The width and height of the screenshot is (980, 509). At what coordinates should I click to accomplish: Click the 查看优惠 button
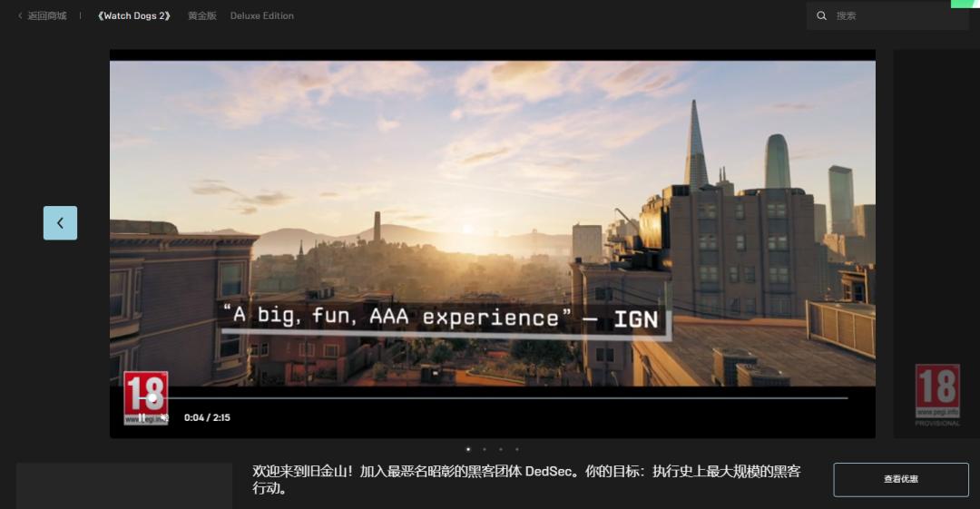click(x=901, y=480)
